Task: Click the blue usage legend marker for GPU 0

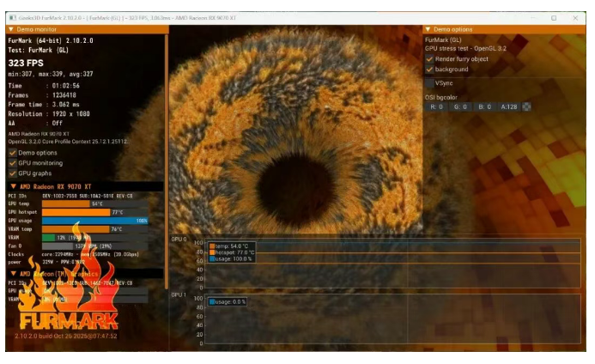Action: pyautogui.click(x=212, y=258)
